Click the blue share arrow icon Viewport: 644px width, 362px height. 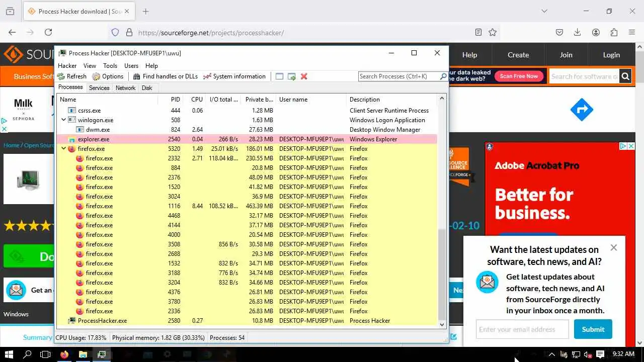tap(582, 110)
